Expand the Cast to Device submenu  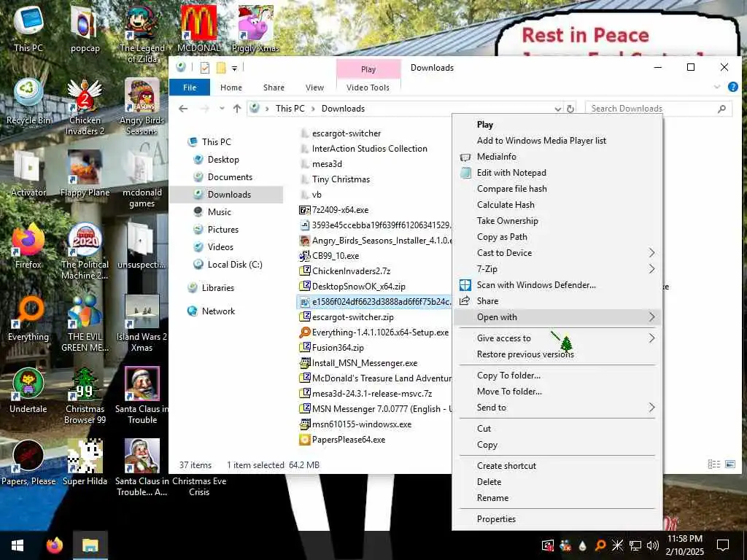click(x=651, y=253)
